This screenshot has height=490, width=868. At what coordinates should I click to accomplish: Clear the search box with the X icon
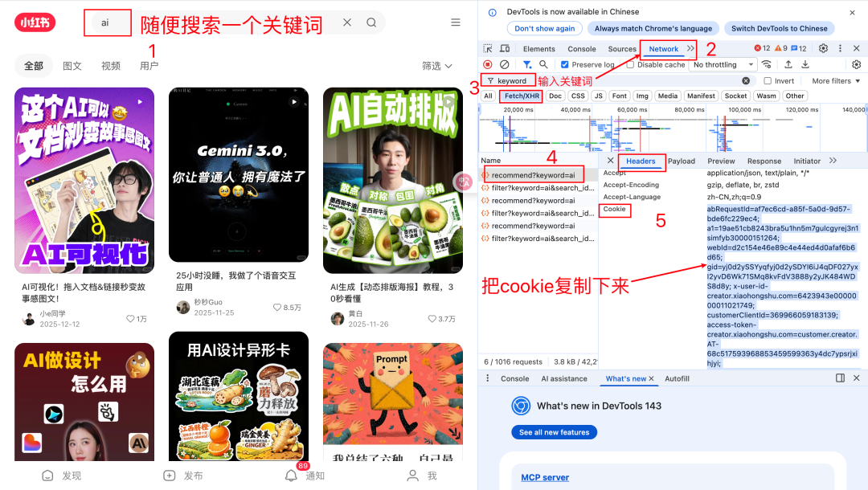point(347,22)
